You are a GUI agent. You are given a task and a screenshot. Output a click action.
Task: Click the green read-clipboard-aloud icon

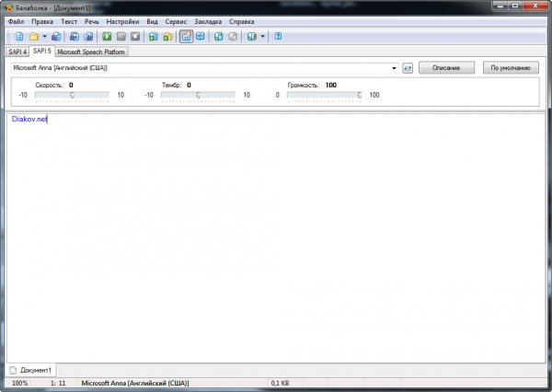pos(153,37)
